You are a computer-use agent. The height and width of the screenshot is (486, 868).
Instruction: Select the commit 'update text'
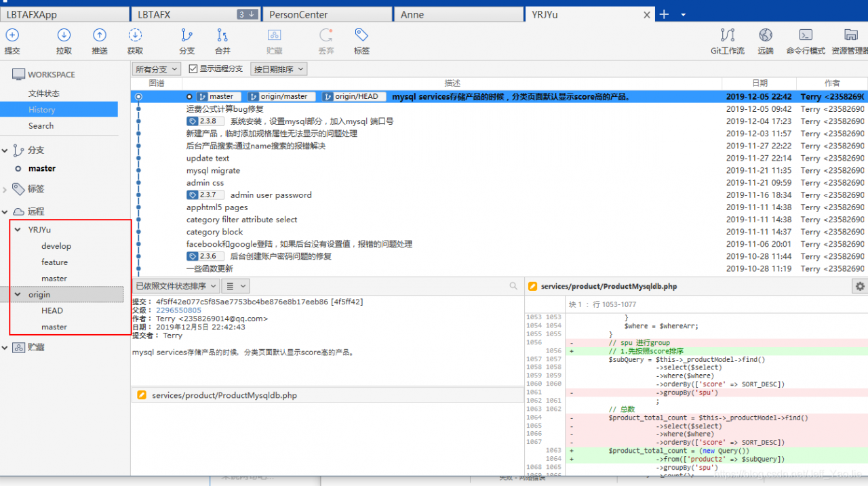coord(208,159)
